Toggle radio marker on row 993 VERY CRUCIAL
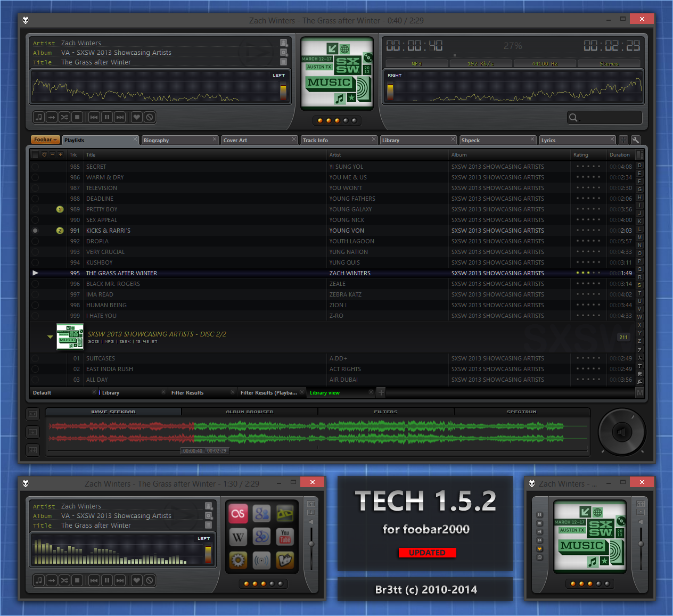The image size is (673, 616). coord(35,252)
